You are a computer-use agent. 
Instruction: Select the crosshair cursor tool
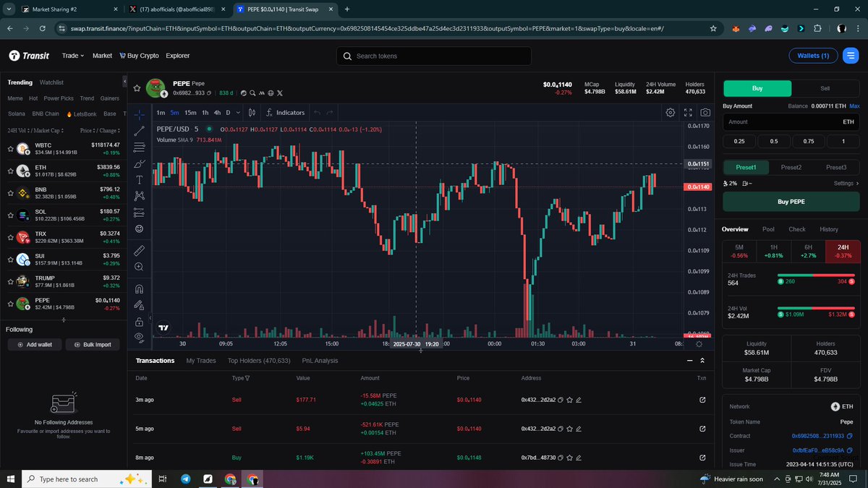coord(139,114)
